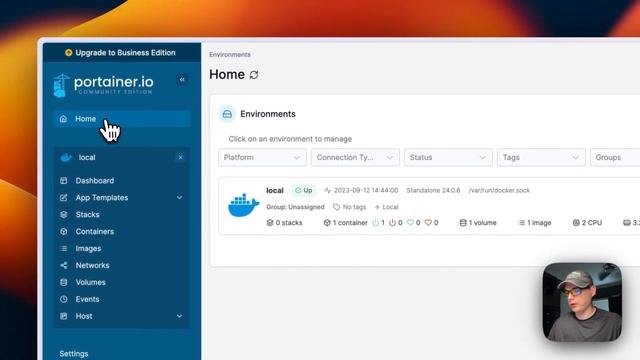
Task: Click the presenter webcam thumbnail
Action: click(582, 302)
